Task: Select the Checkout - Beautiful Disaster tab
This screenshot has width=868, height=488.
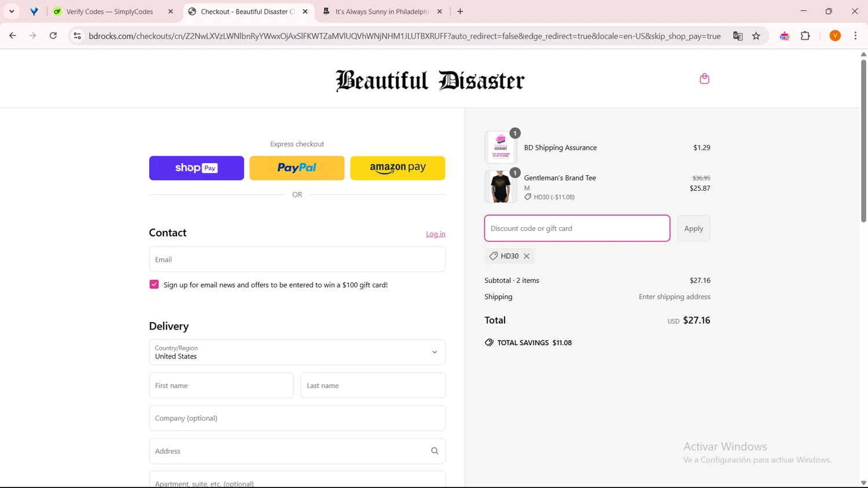Action: pos(248,12)
